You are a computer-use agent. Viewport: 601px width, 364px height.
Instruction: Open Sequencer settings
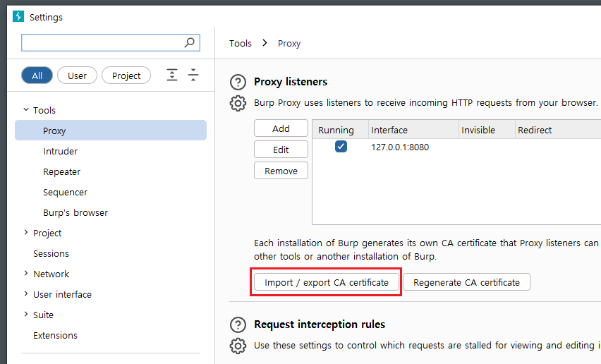[65, 193]
